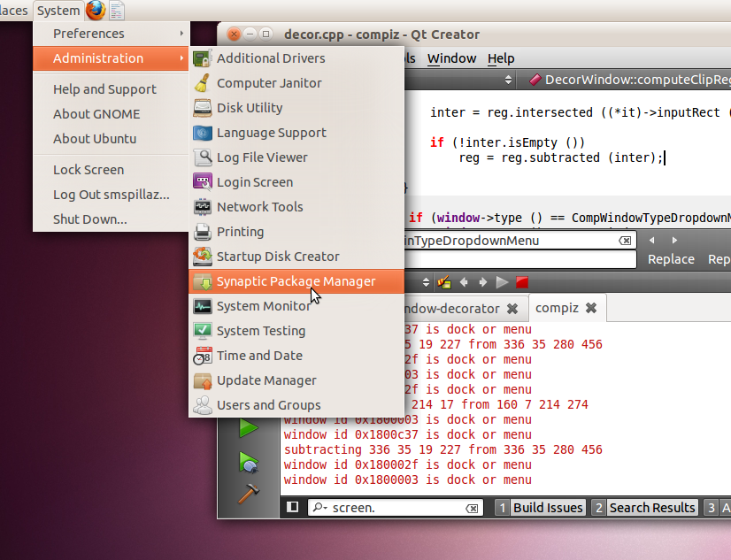Click the Time and Date calendar icon
This screenshot has height=560, width=731.
pos(203,356)
